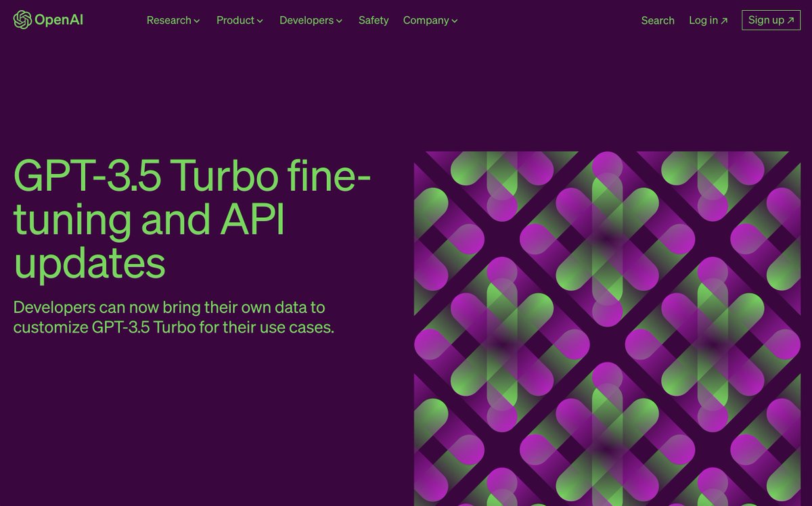Expand the Company chevron arrow
Image resolution: width=812 pixels, height=506 pixels.
pyautogui.click(x=455, y=21)
